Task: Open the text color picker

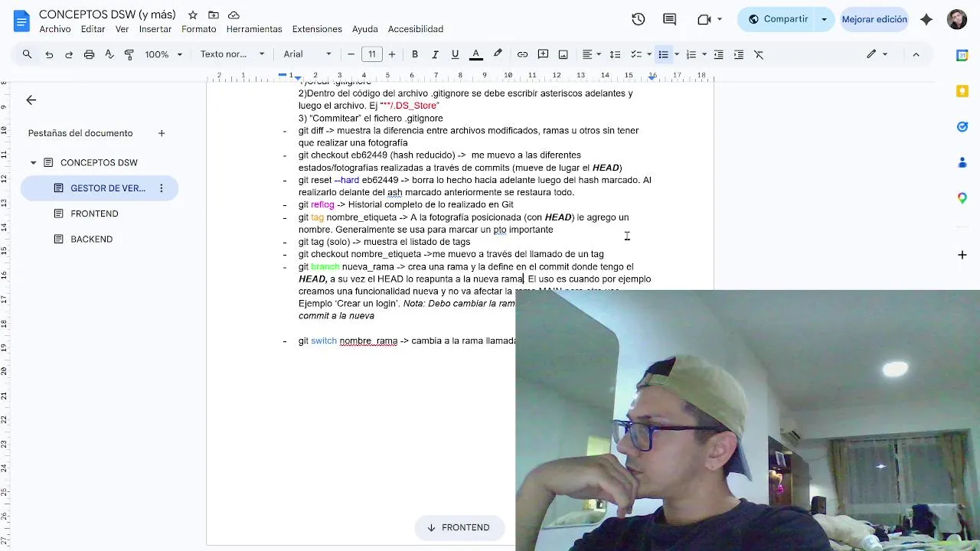Action: click(475, 54)
